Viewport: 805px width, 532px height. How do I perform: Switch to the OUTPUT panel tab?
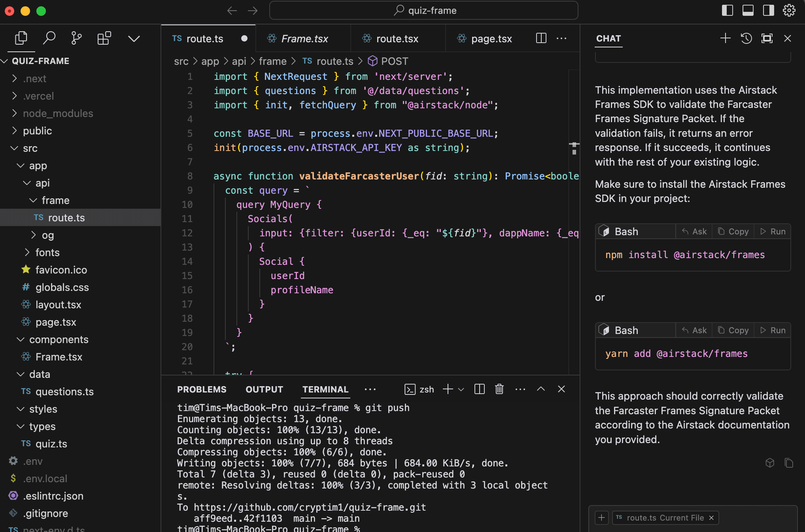(x=264, y=389)
